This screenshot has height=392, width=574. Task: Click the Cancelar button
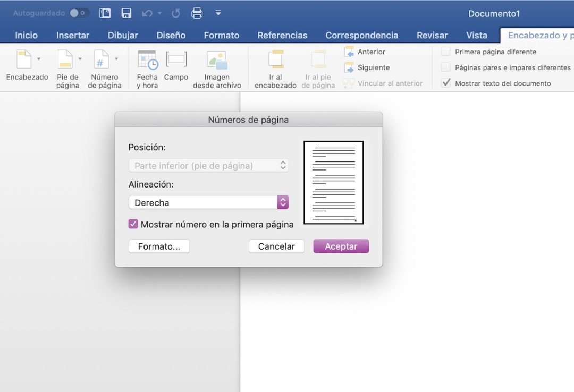[x=276, y=246]
